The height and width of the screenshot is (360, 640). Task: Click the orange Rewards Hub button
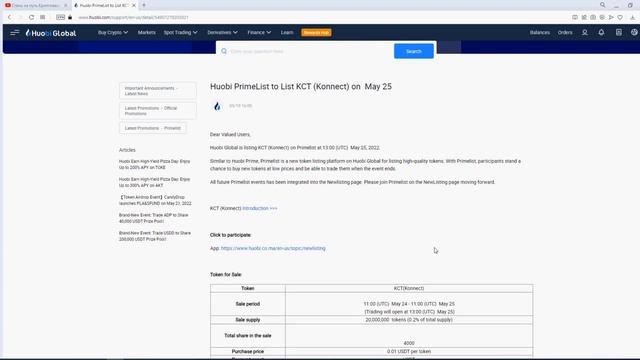click(x=316, y=33)
